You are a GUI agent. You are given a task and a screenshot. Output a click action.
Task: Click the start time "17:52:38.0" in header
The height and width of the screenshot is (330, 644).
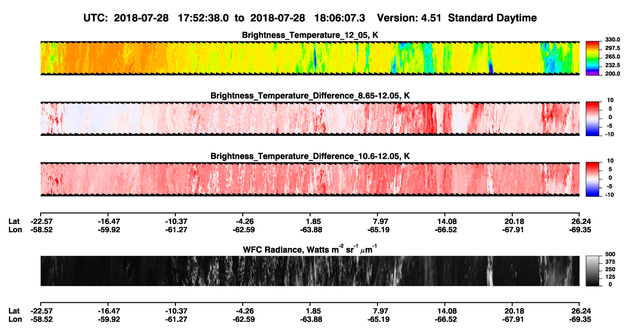click(x=204, y=18)
